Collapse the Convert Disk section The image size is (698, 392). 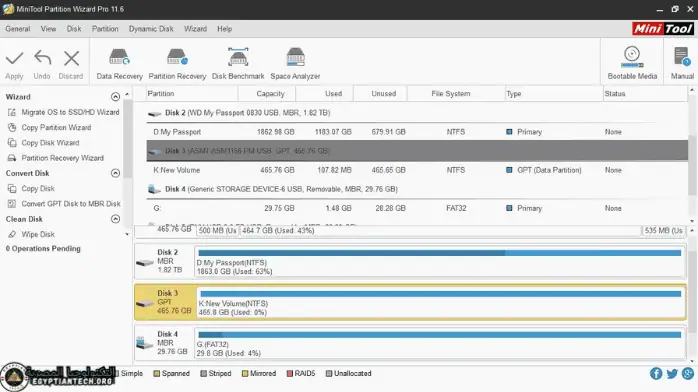tap(115, 173)
